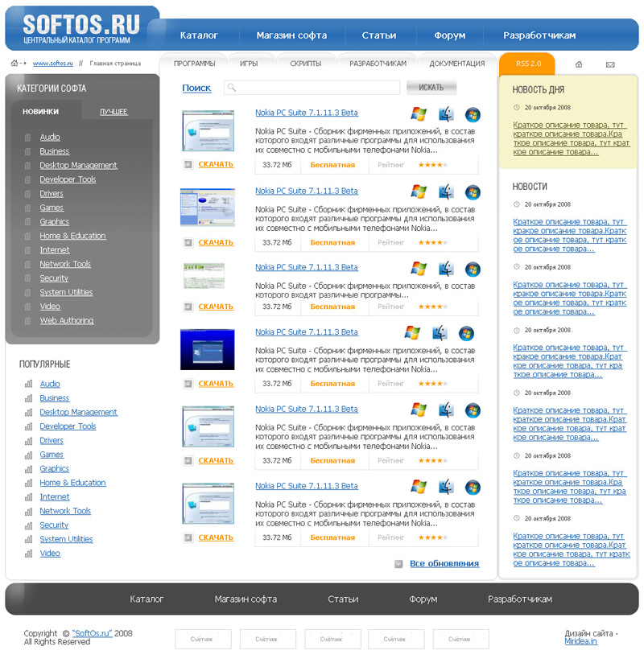The width and height of the screenshot is (644, 667).
Task: Click Vista orb icon of the third listing
Action: pos(473,269)
